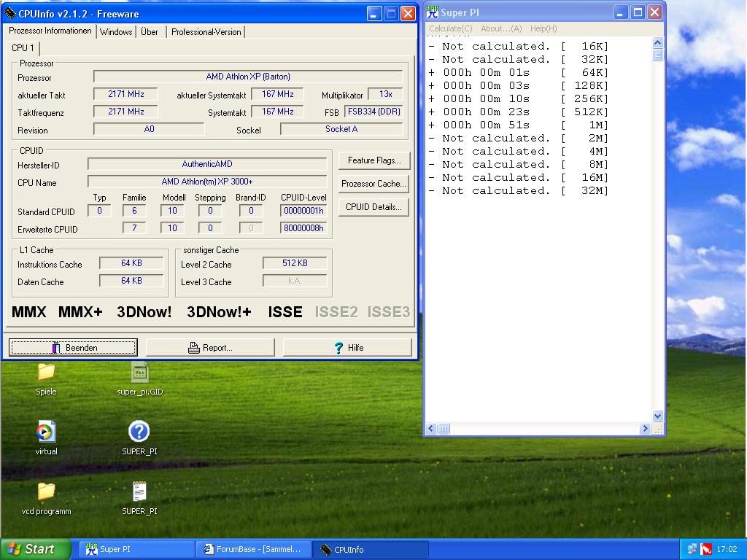747x560 pixels.
Task: Click the 64K result line 00m 01s
Action: click(x=519, y=72)
